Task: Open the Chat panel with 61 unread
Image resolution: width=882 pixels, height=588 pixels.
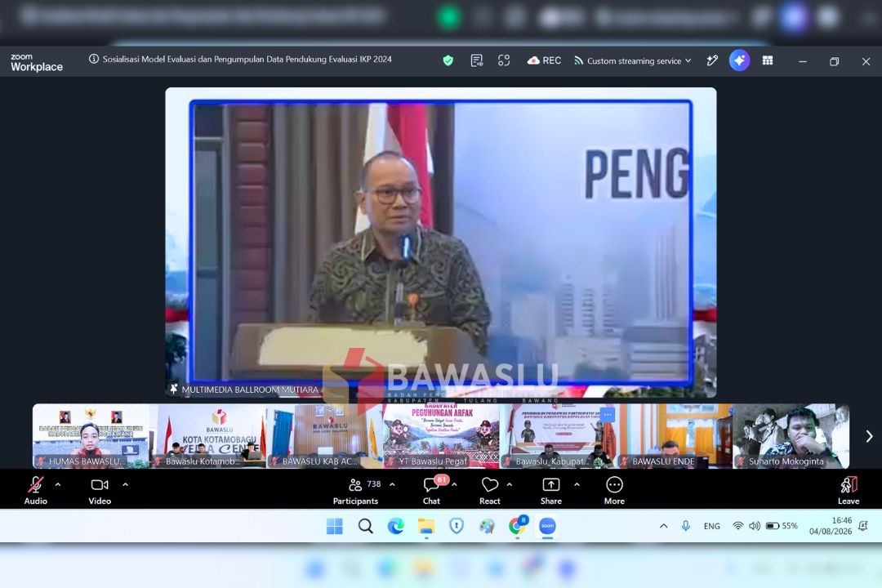Action: [x=432, y=490]
